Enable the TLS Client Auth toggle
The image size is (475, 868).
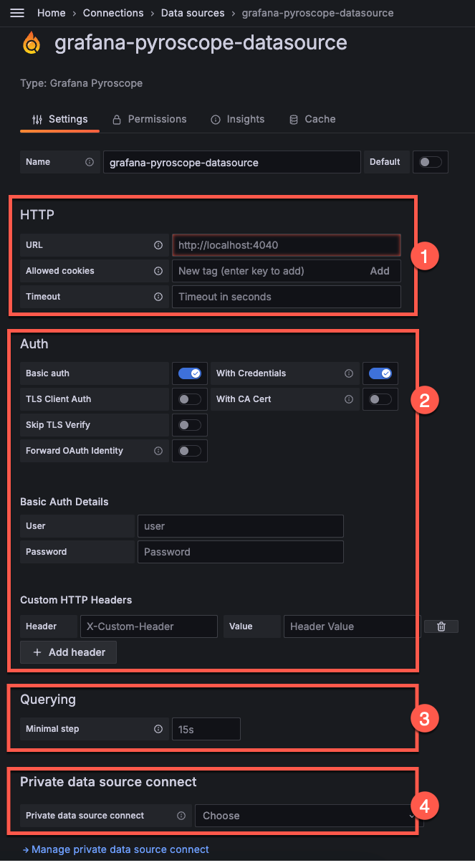coord(190,399)
